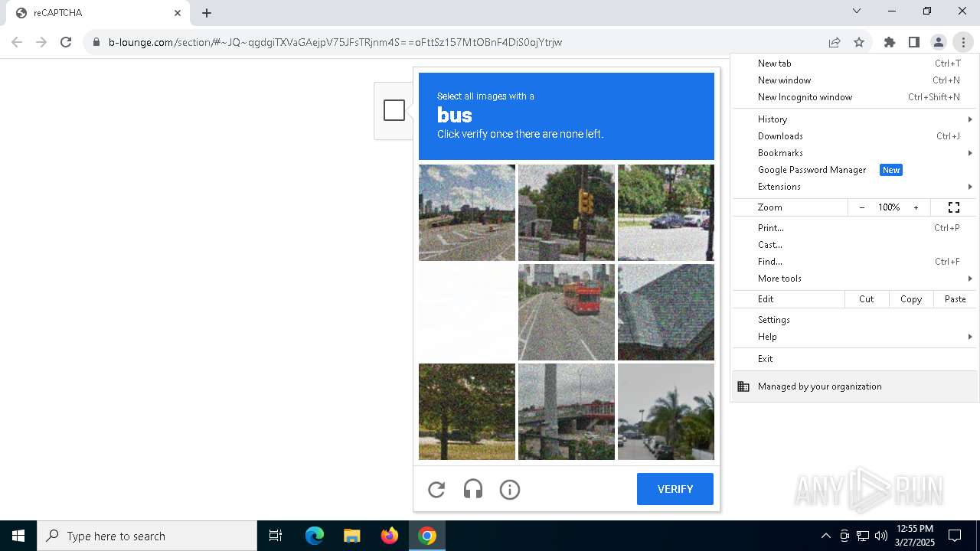Share this page via the share icon
The width and height of the screenshot is (980, 551).
pyautogui.click(x=835, y=42)
